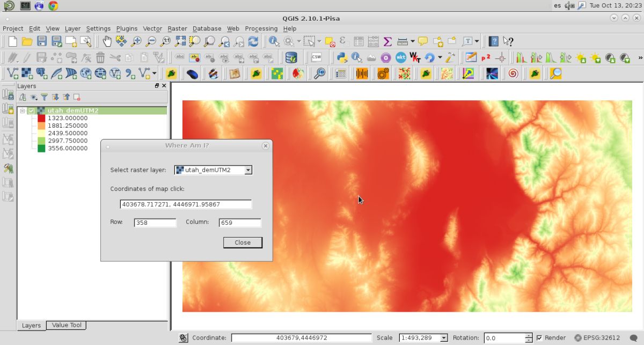Open the Layer menu
Image resolution: width=644 pixels, height=345 pixels.
(72, 28)
